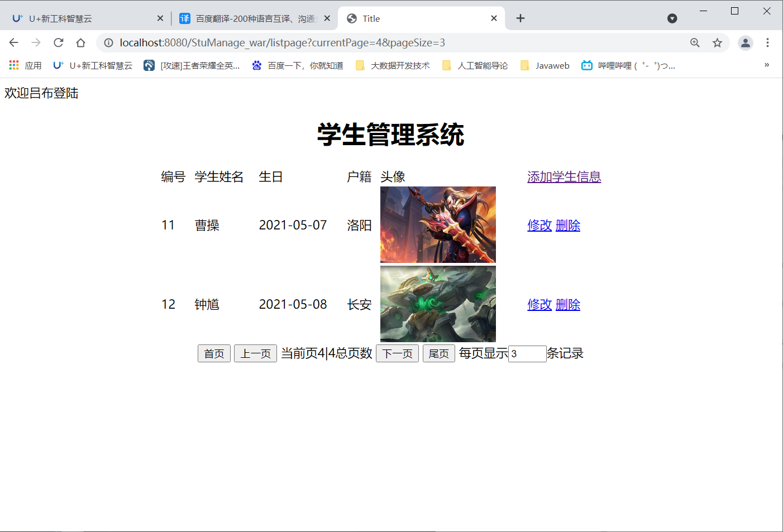Click the date cell 2021-05-07
783x532 pixels.
coord(293,226)
